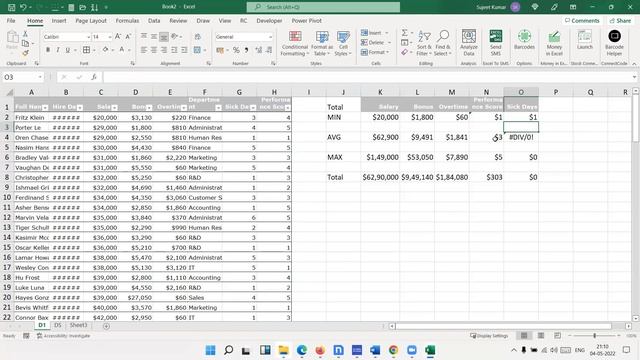Switch to Page Break Preview icon
This screenshot has width=640, height=360.
pyautogui.click(x=557, y=336)
